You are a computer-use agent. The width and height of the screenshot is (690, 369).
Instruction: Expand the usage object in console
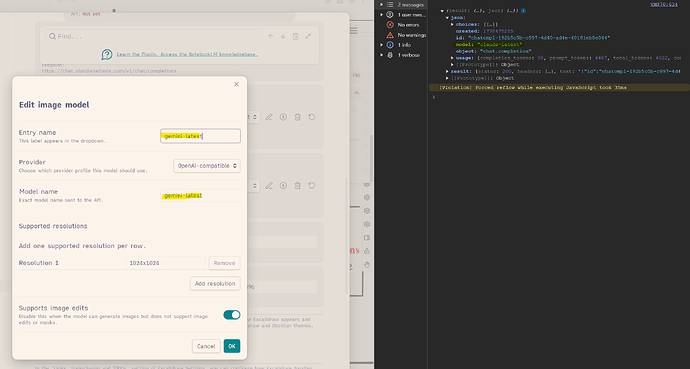[452, 58]
